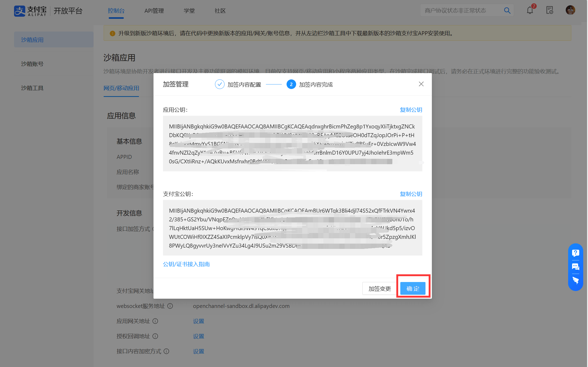Click the floating help question icon

(575, 253)
